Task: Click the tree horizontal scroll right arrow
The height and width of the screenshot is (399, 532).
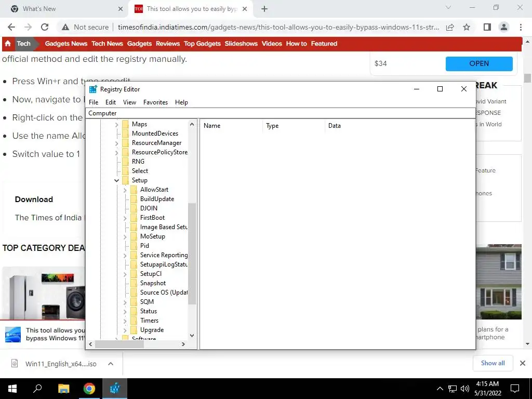Action: [x=183, y=344]
